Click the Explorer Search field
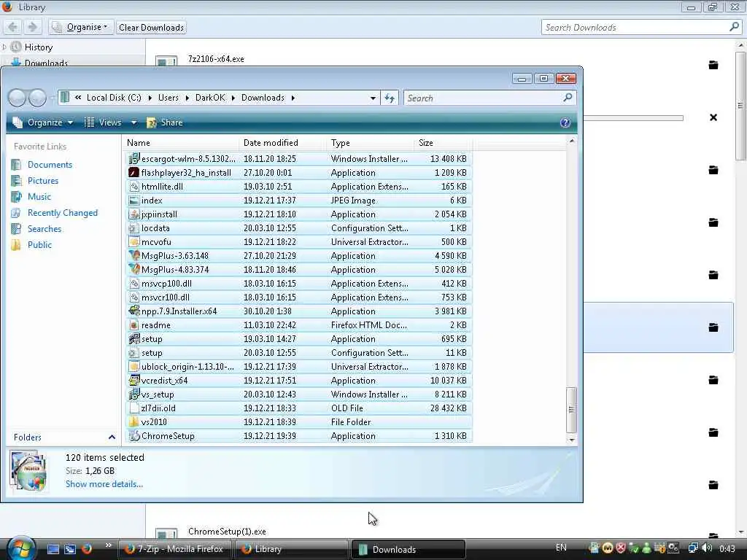Image resolution: width=747 pixels, height=560 pixels. [489, 98]
